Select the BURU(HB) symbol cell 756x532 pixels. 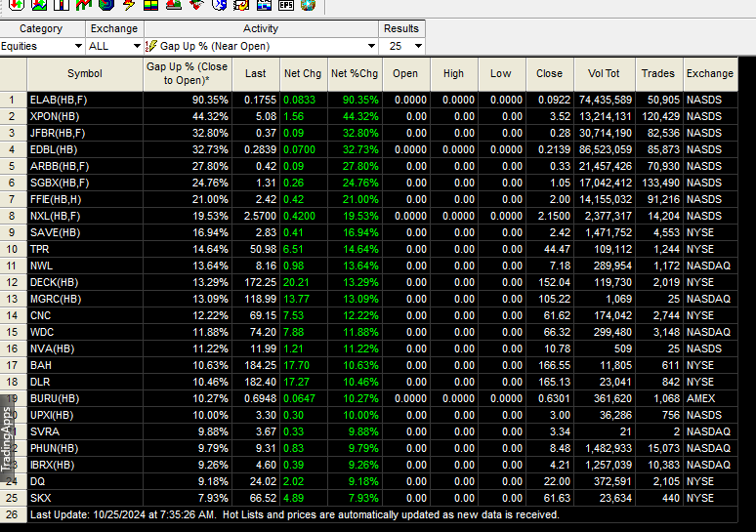[85, 399]
